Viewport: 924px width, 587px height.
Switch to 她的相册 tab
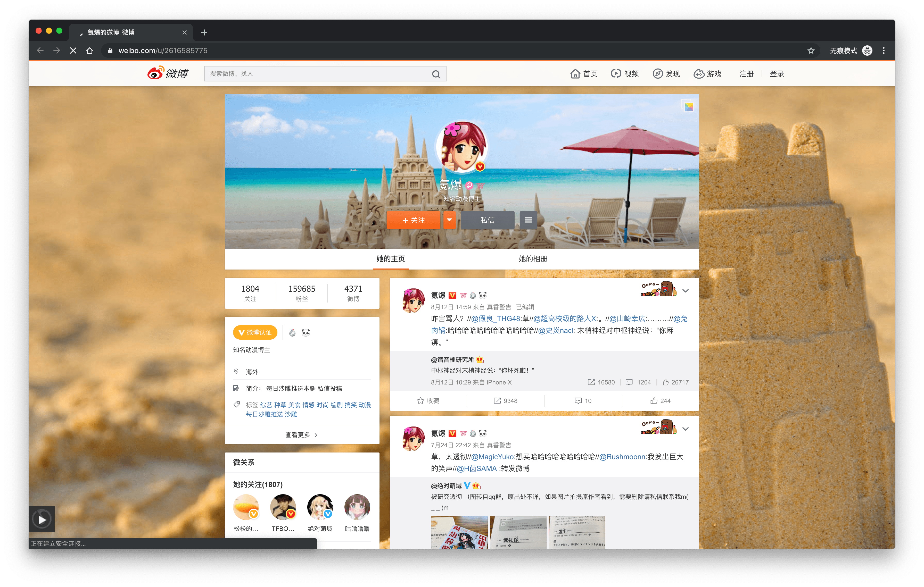point(533,259)
